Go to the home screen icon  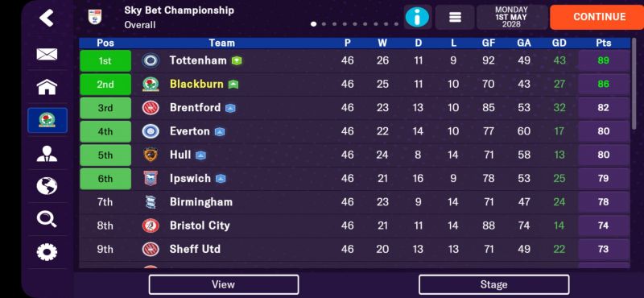47,87
